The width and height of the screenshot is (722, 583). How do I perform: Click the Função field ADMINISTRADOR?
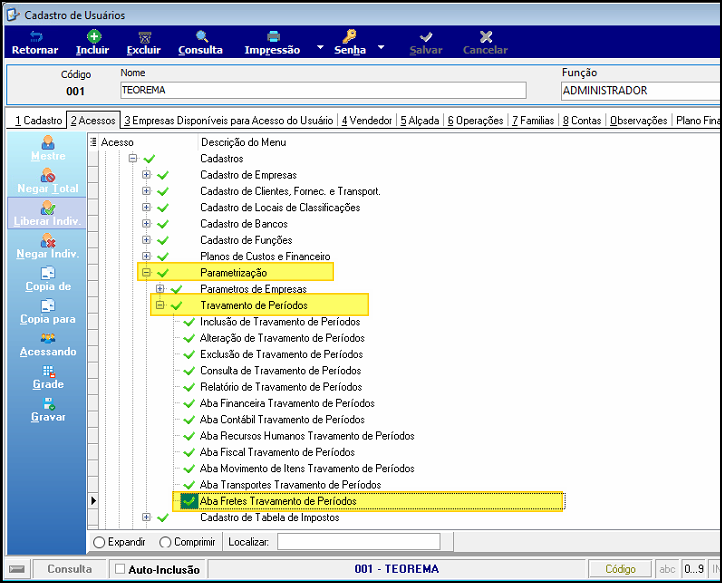(641, 91)
